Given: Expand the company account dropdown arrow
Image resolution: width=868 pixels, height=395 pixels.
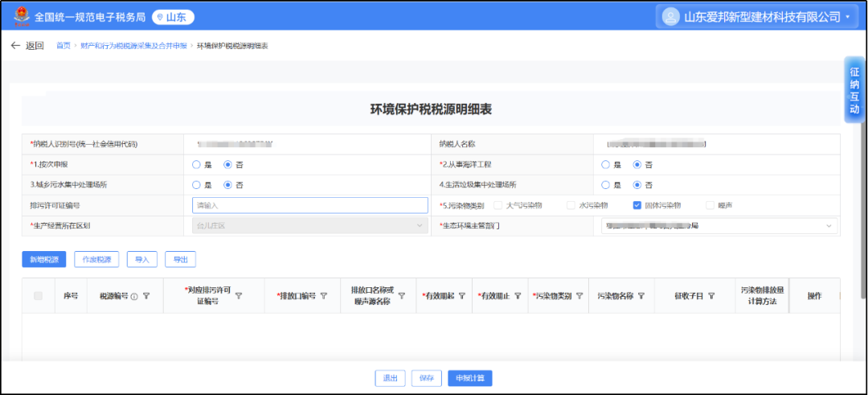Looking at the screenshot, I should tap(848, 17).
